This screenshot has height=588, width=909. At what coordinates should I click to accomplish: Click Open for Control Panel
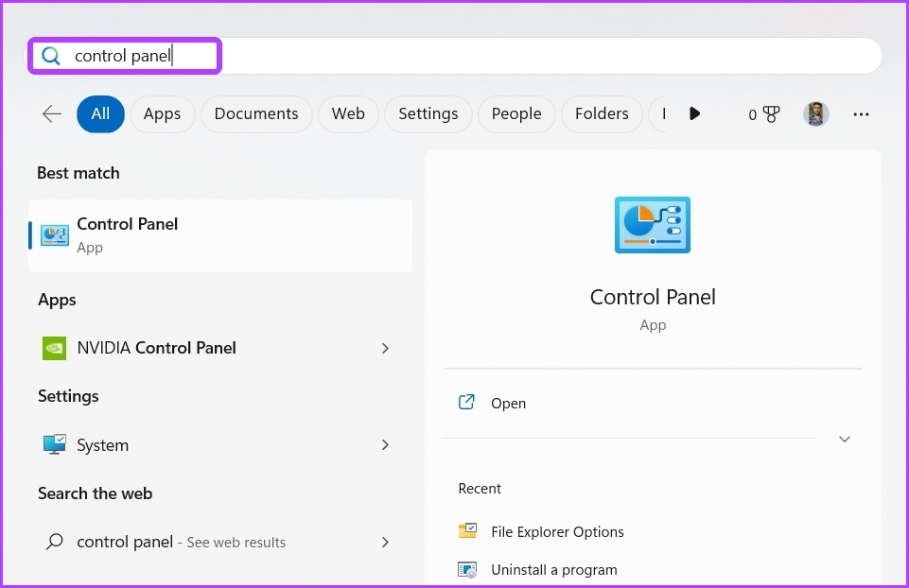(x=508, y=403)
